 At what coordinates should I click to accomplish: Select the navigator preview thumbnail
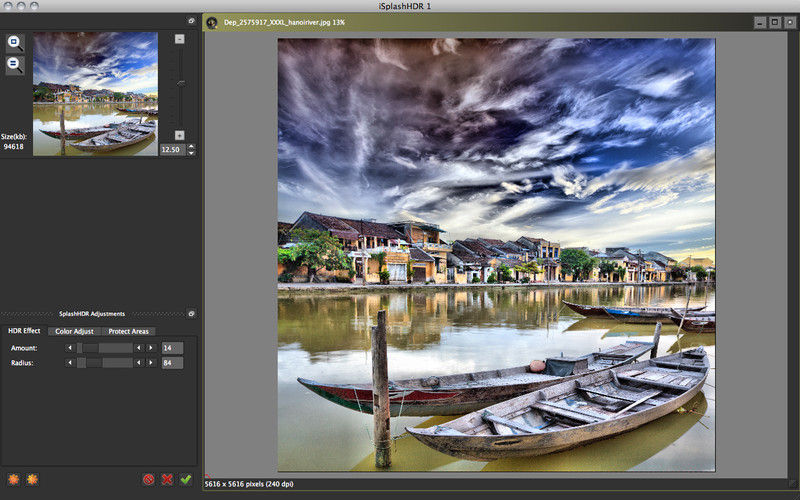tap(95, 94)
